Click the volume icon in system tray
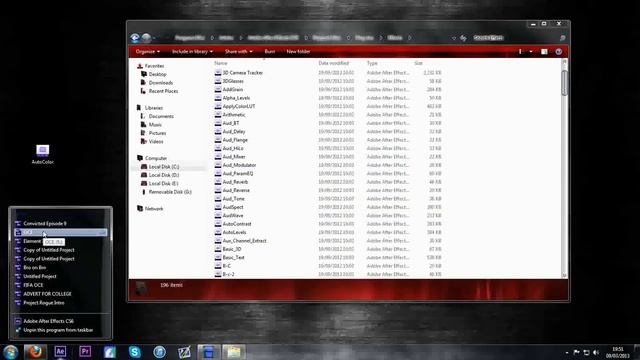 coord(596,352)
